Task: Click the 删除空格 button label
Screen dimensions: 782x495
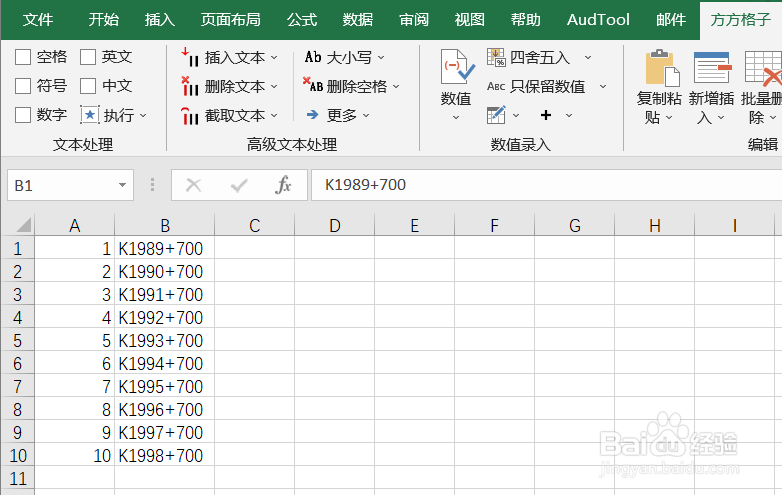Action: tap(357, 87)
